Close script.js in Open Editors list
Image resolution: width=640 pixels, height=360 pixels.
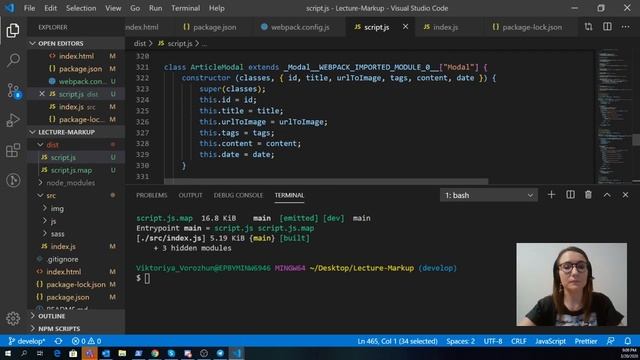(42, 94)
